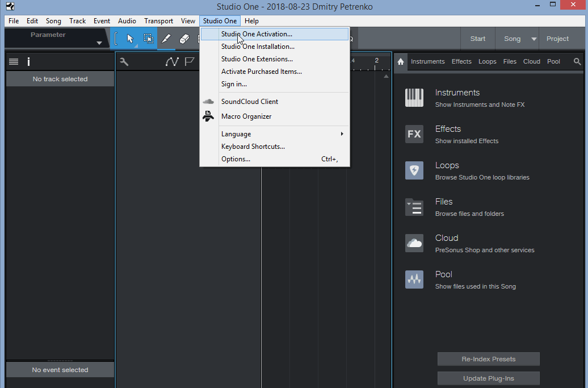Image resolution: width=588 pixels, height=388 pixels.
Task: Open the File menu
Action: (x=14, y=21)
